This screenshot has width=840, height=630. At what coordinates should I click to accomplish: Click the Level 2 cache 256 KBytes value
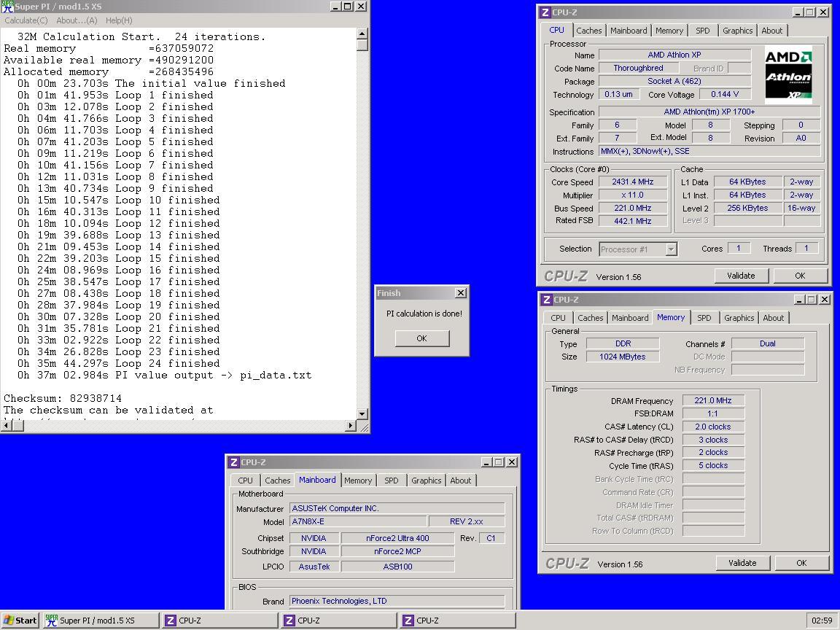coord(747,208)
